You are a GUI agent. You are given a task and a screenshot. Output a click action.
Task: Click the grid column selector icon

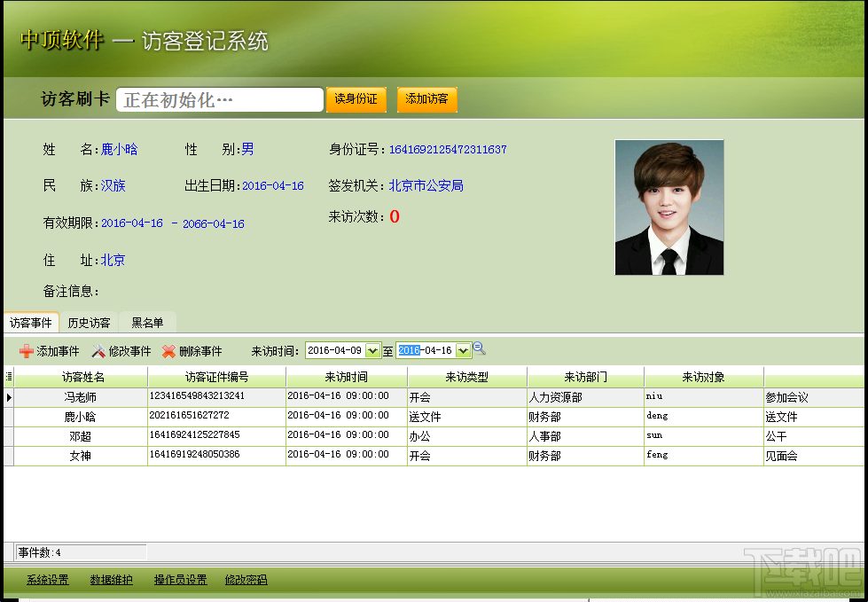tap(8, 377)
